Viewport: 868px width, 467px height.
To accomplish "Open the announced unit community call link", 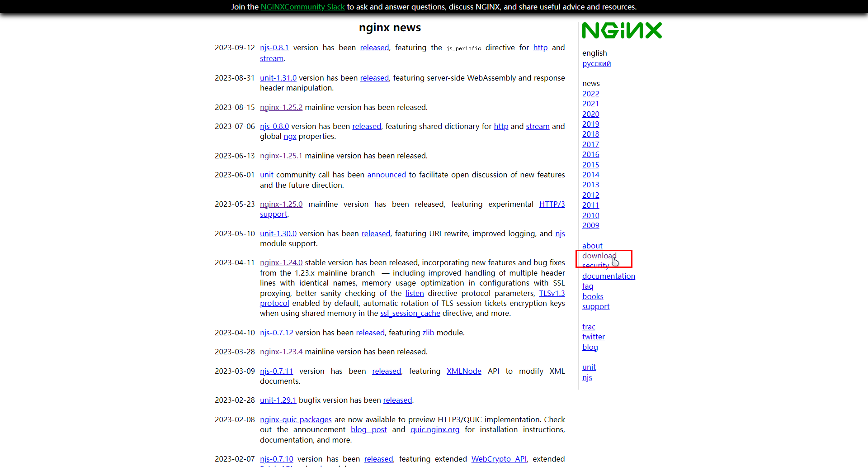I will tap(386, 175).
